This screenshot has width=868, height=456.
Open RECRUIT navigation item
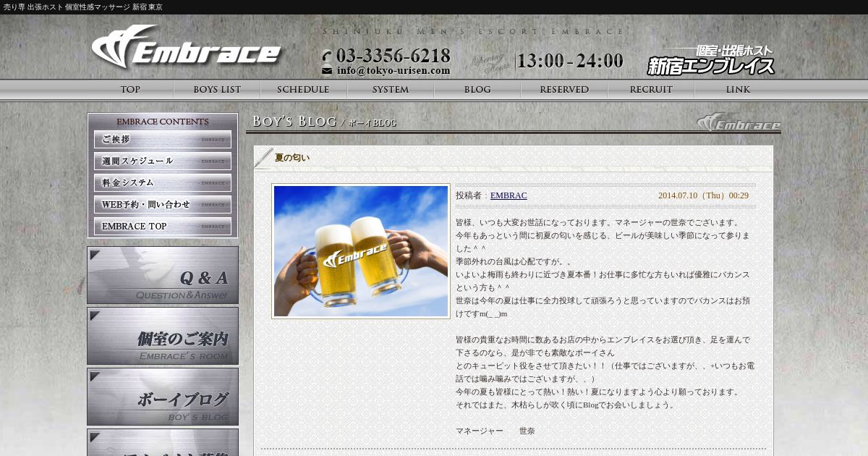coord(651,90)
